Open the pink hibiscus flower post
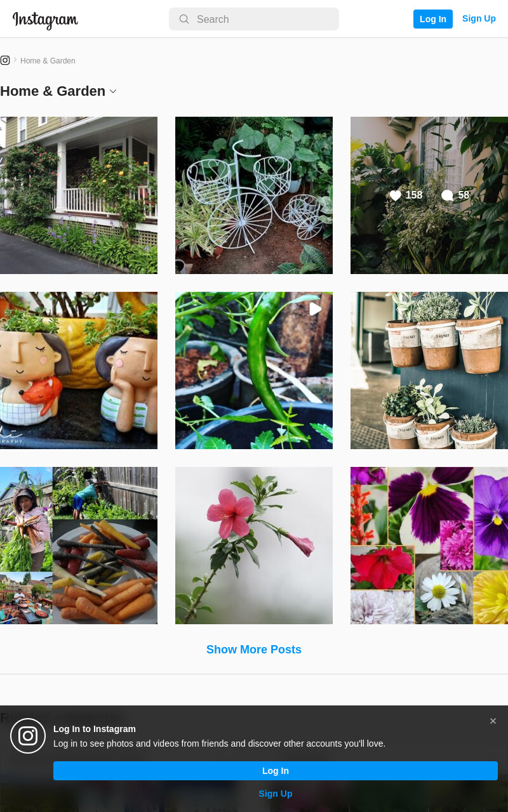 (x=254, y=546)
